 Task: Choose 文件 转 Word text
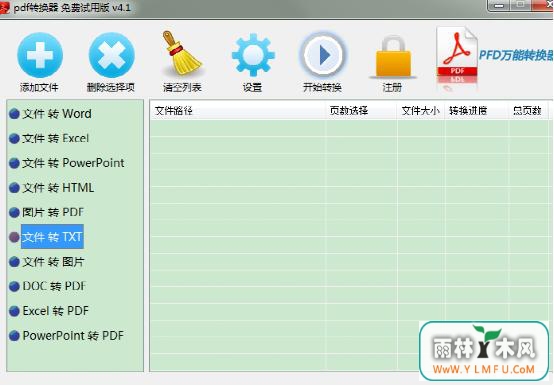57,114
